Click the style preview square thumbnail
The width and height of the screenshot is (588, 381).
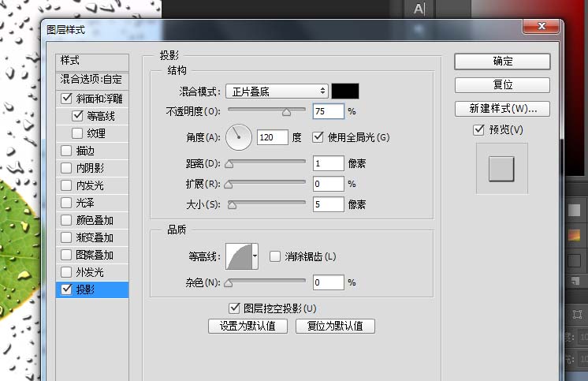[x=501, y=169]
